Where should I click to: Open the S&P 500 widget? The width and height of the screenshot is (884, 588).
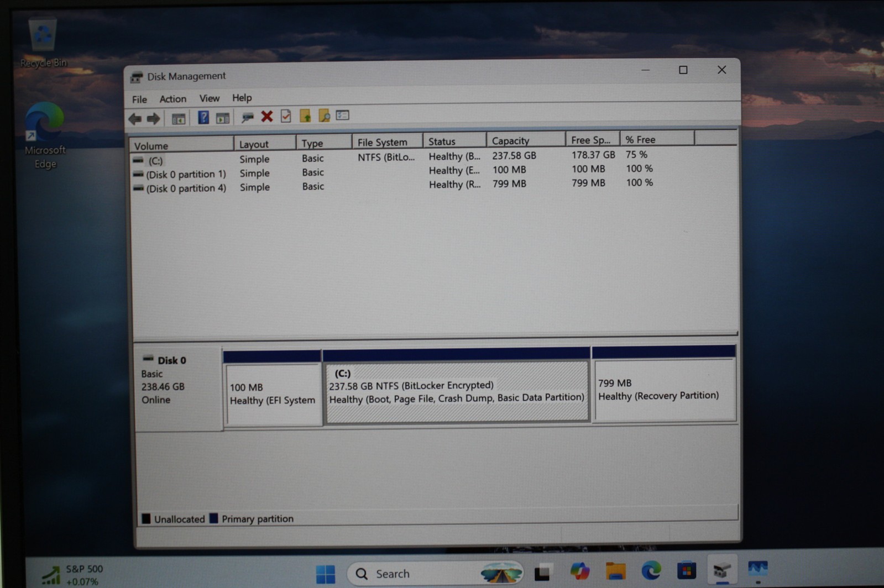(73, 575)
